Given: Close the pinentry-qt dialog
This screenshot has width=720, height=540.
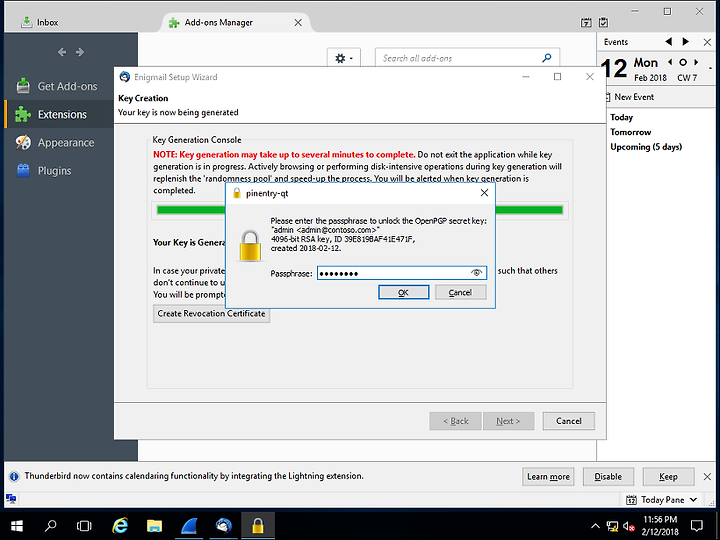Looking at the screenshot, I should point(484,193).
